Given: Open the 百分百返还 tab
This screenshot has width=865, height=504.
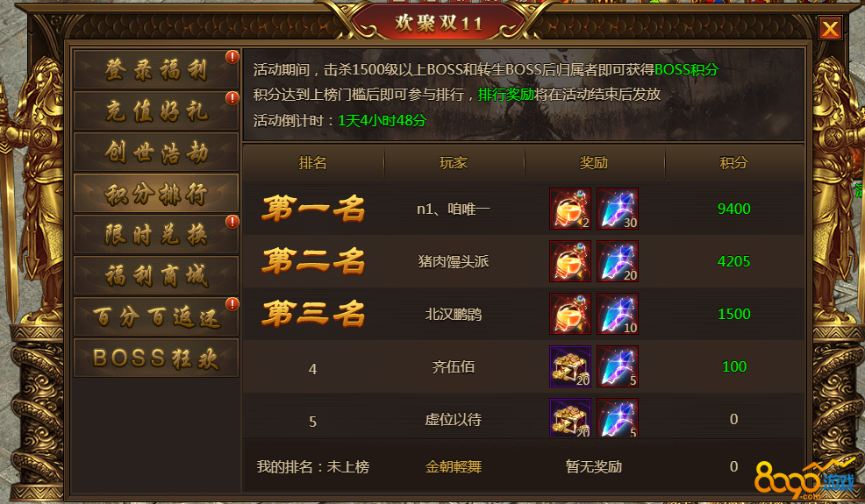Looking at the screenshot, I should click(156, 316).
